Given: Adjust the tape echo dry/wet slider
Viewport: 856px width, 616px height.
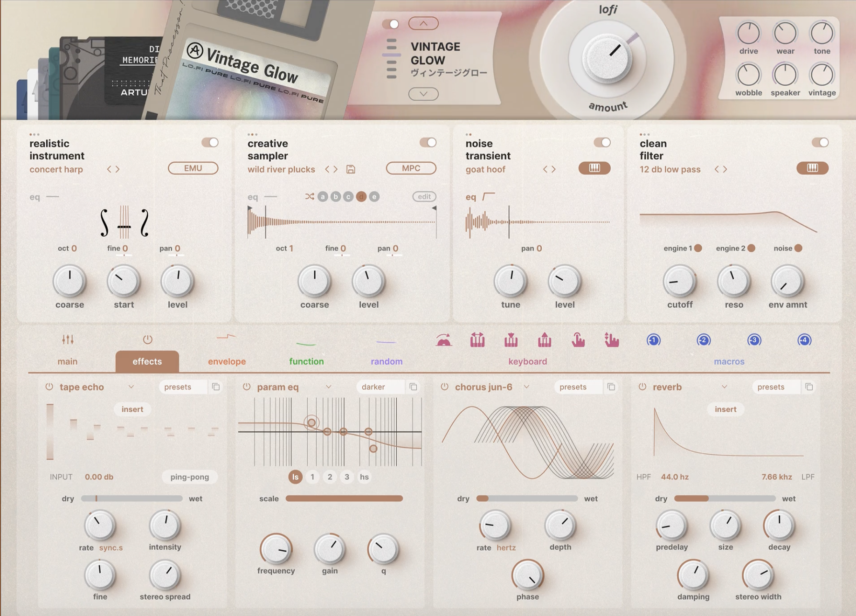Looking at the screenshot, I should coord(132,498).
